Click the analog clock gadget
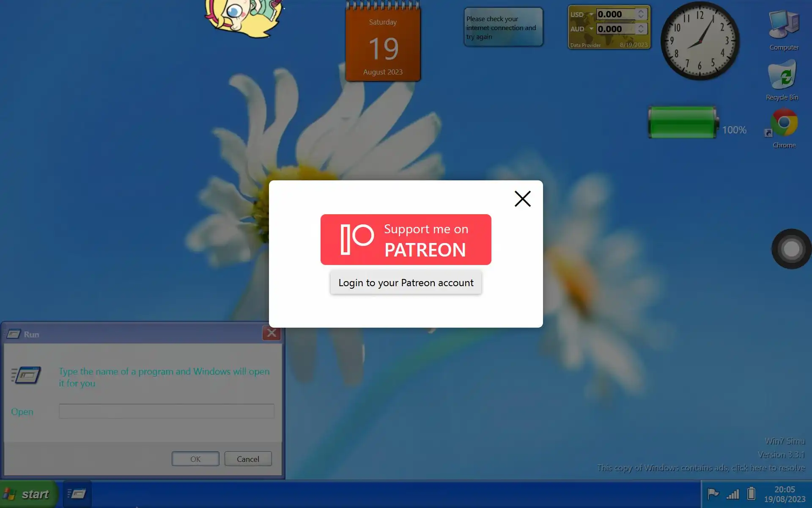Viewport: 812px width, 508px height. 700,41
